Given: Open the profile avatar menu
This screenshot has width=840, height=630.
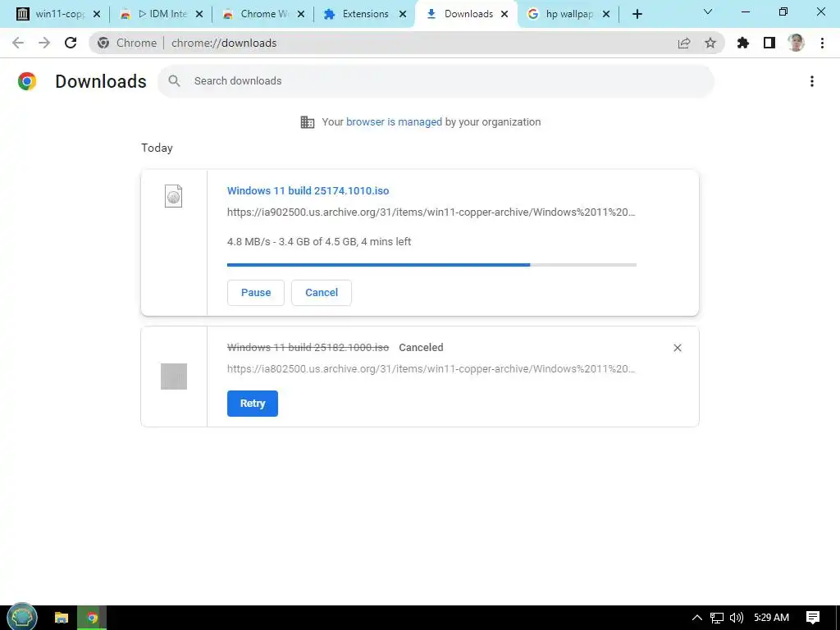Looking at the screenshot, I should 796,43.
